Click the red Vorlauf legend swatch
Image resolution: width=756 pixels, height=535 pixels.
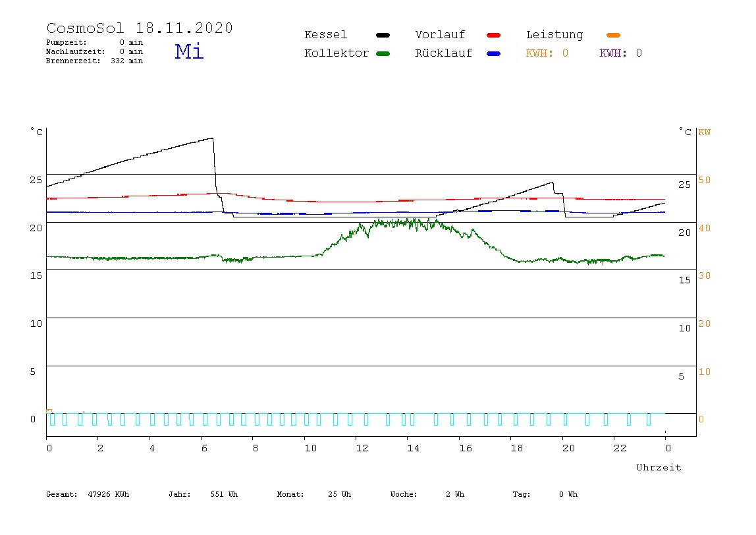[x=494, y=35]
